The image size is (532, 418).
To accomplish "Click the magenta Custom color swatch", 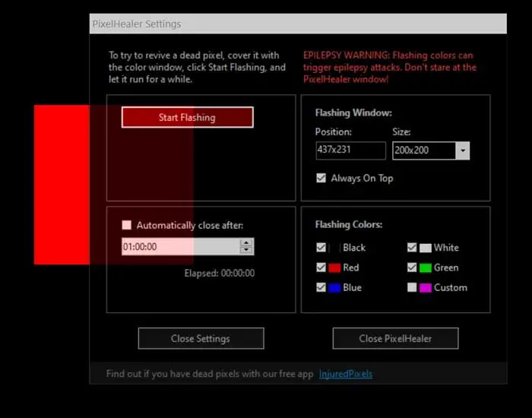I will tap(426, 288).
